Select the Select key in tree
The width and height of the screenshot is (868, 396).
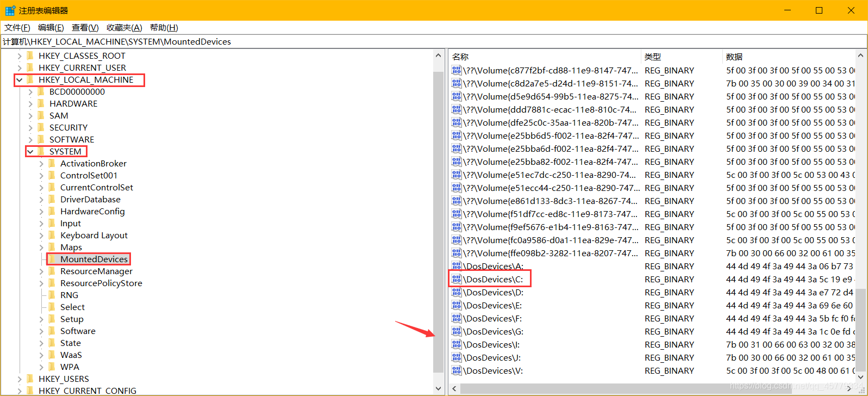tap(72, 307)
